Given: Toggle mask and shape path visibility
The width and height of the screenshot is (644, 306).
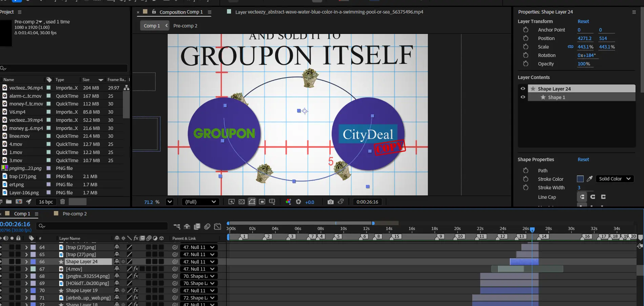Looking at the screenshot, I should coord(252,202).
